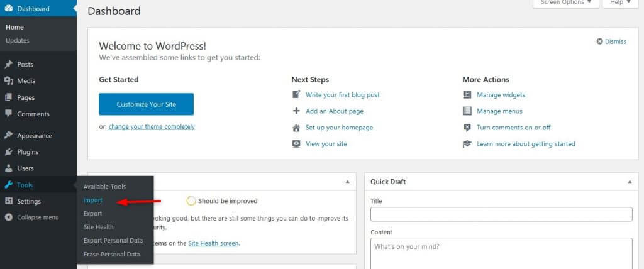Choose Available Tools in Tools submenu
This screenshot has height=269, width=644.
(105, 187)
